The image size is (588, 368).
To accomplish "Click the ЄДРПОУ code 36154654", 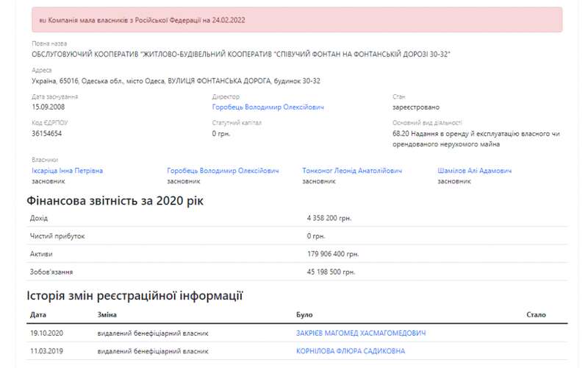I will point(47,134).
